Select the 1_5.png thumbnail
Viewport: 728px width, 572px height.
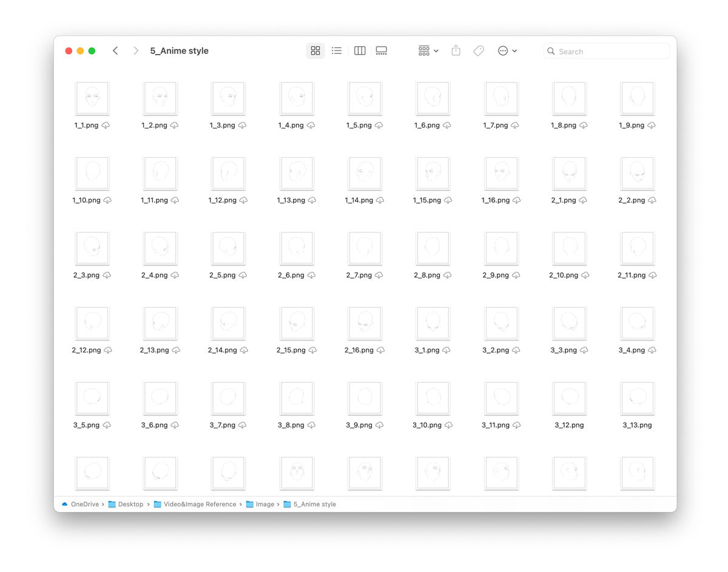(365, 98)
